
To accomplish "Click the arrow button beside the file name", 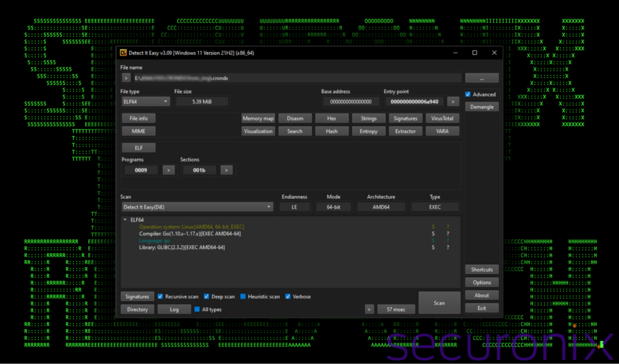I will tap(126, 78).
